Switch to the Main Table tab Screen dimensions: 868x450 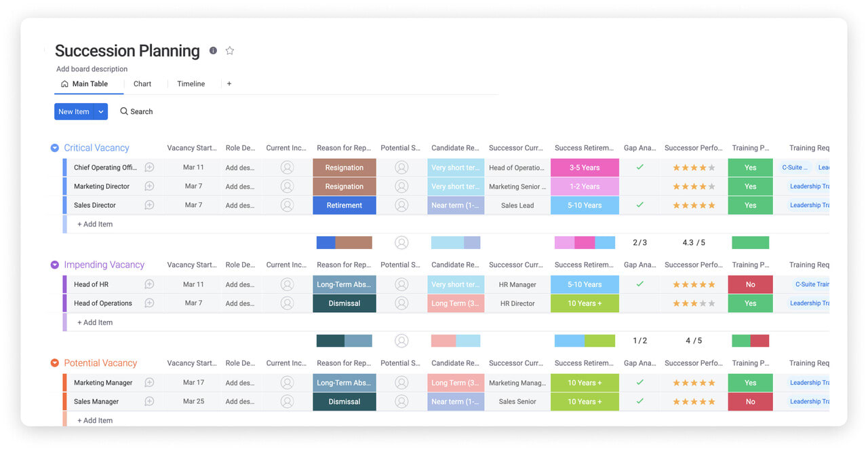coord(84,84)
